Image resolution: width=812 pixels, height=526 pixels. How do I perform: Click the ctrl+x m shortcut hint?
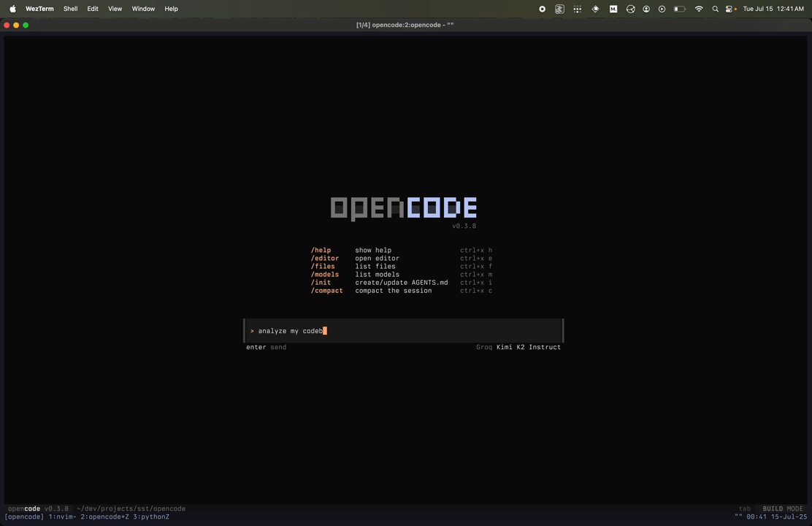coord(476,274)
